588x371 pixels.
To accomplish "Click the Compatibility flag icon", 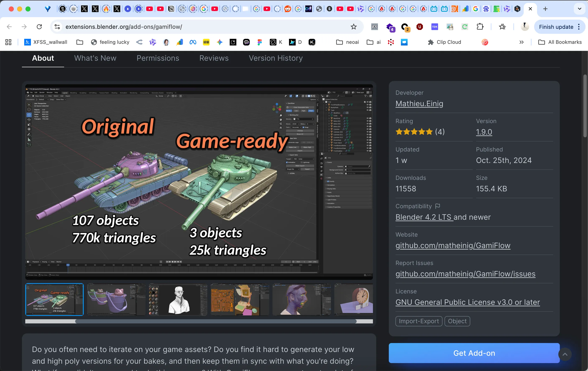I will pyautogui.click(x=438, y=206).
